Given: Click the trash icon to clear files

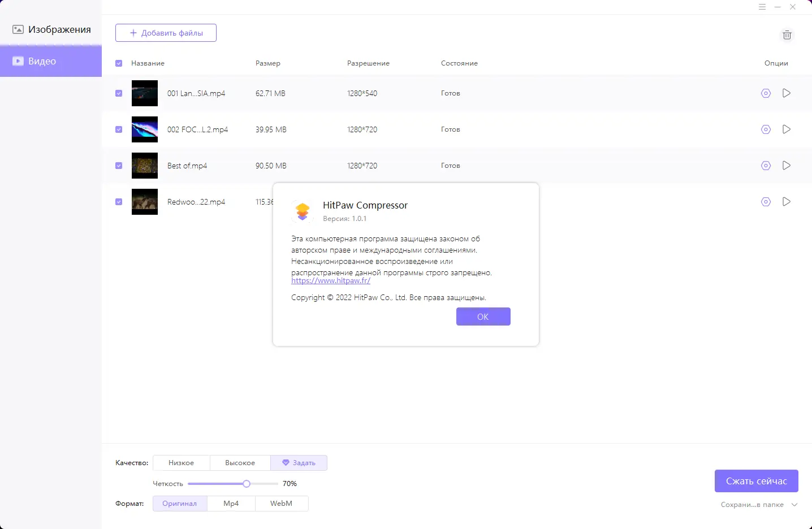Looking at the screenshot, I should pyautogui.click(x=787, y=35).
